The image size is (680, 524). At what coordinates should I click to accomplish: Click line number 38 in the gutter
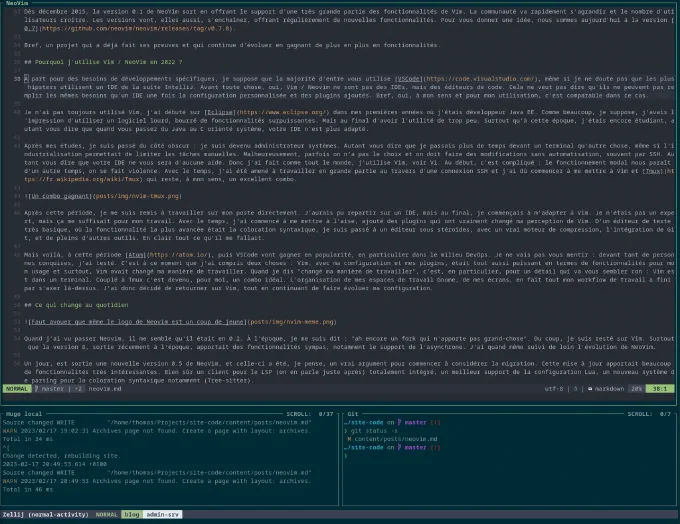pyautogui.click(x=17, y=79)
